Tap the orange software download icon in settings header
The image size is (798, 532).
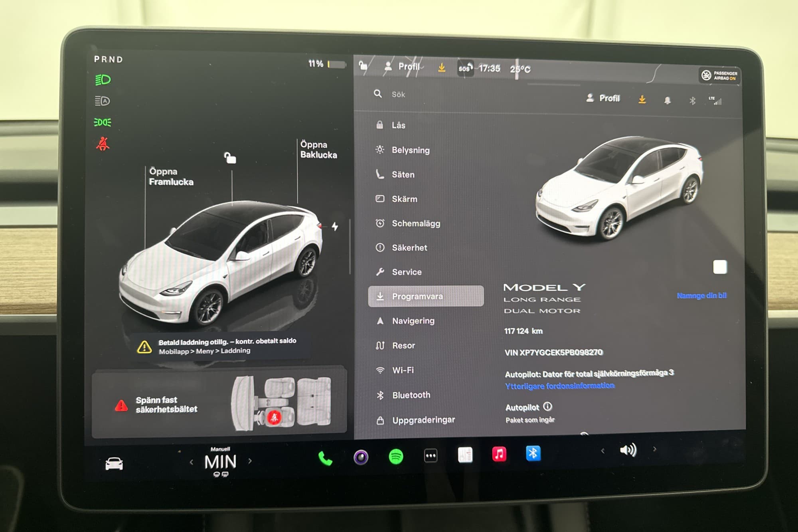(x=642, y=99)
